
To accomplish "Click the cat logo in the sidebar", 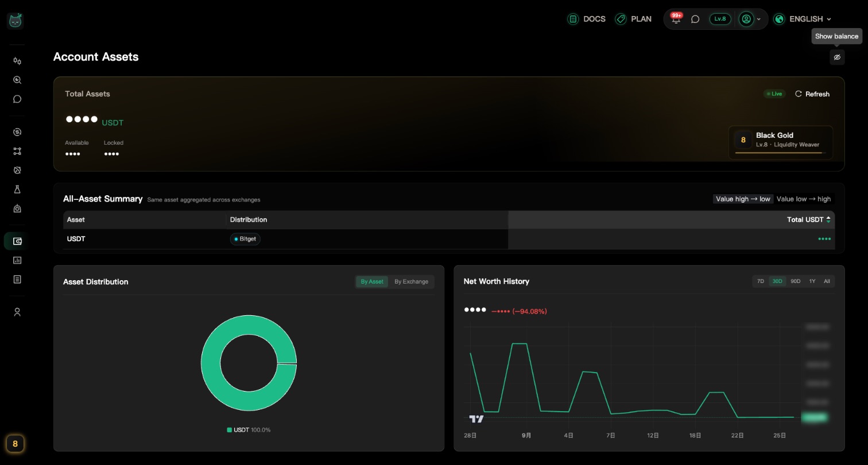I will [x=15, y=20].
